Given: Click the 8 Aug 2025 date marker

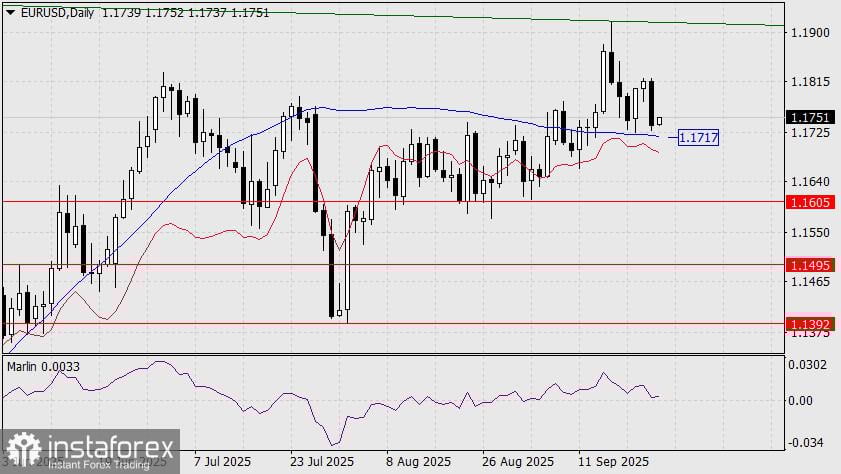Looking at the screenshot, I should coord(418,462).
